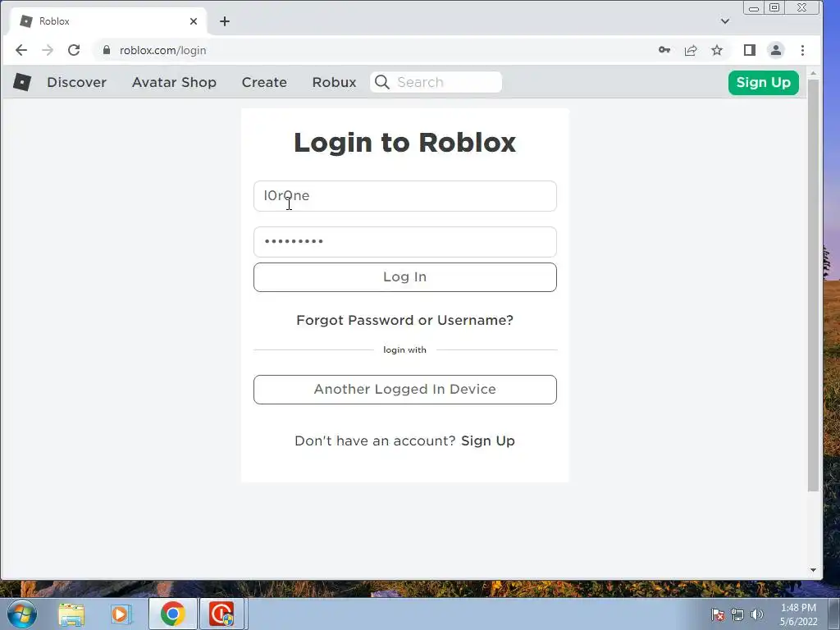Open the Create menu item

[x=264, y=82]
